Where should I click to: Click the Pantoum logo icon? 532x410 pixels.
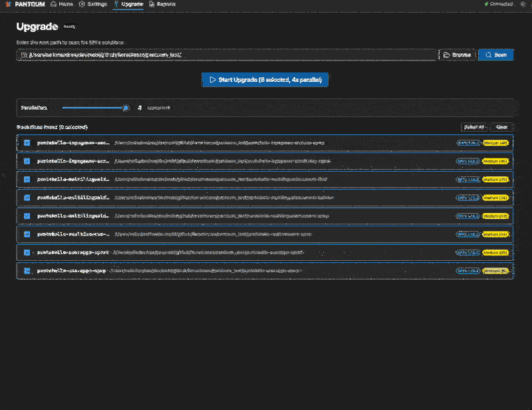[x=8, y=4]
